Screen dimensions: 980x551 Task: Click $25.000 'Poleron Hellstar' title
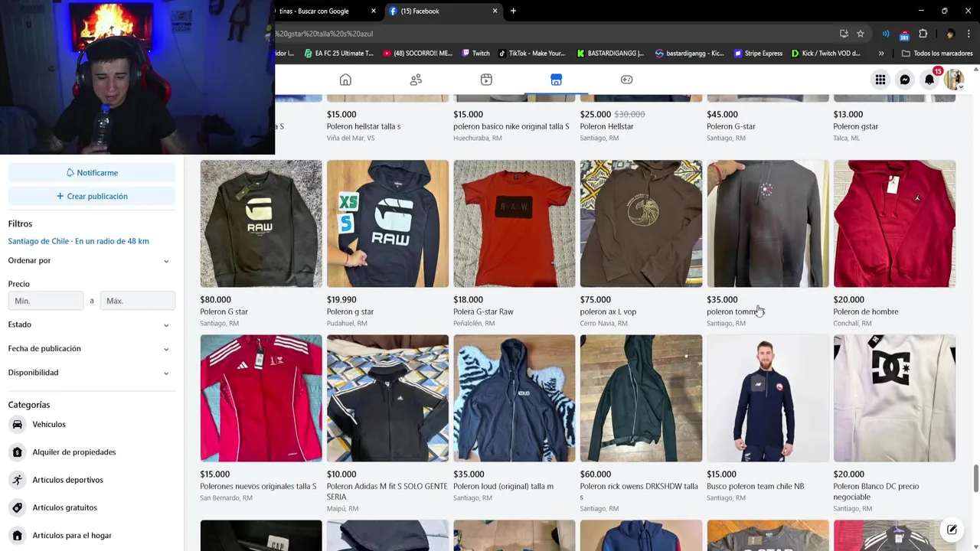click(x=606, y=126)
